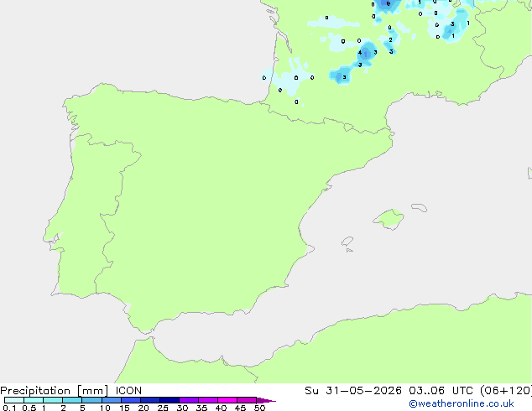
Task: Click Ibiza island outline on the map
Action: tap(347, 242)
